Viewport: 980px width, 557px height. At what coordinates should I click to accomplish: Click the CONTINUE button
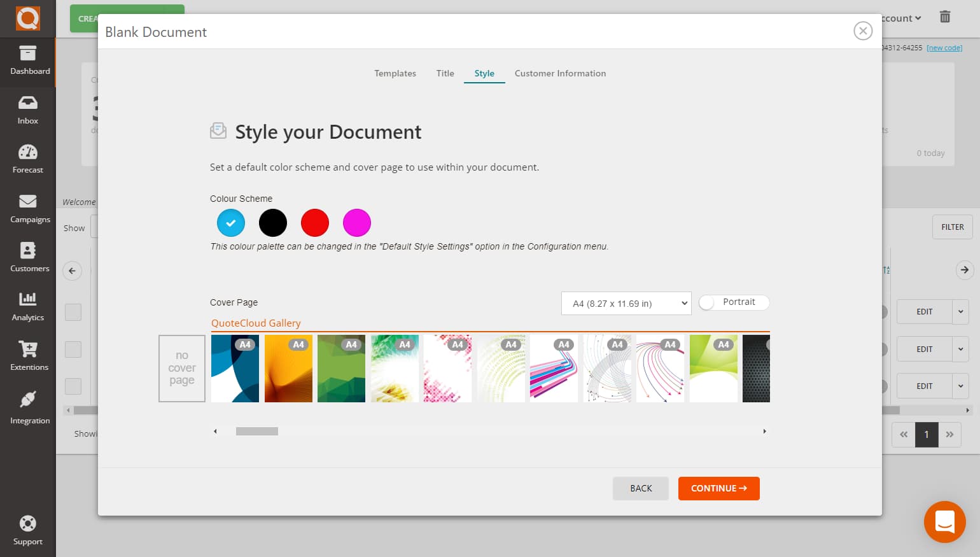[x=718, y=488]
